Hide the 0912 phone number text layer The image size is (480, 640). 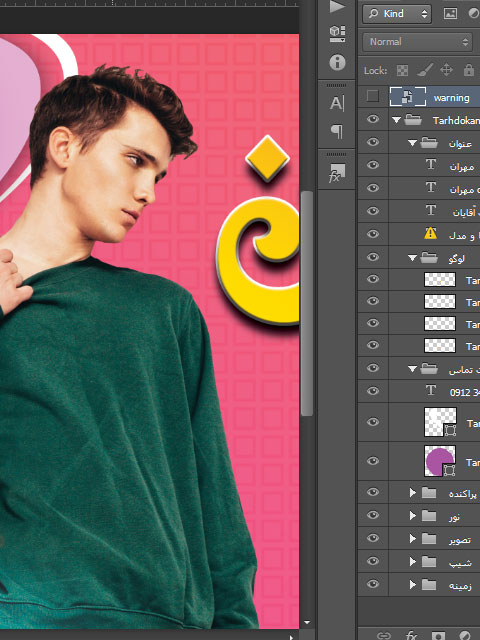click(373, 391)
